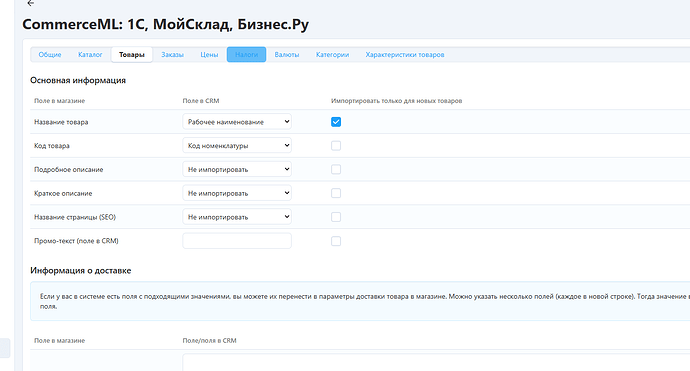This screenshot has height=371, width=690.
Task: Expand Краткое описание dropdown
Action: click(x=237, y=193)
